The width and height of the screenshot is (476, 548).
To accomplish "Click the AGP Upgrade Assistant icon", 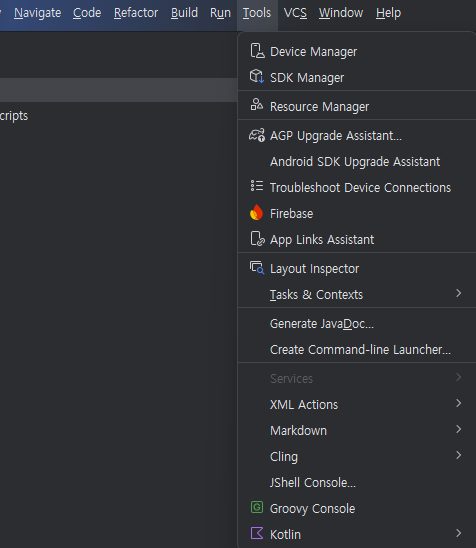I will [x=257, y=135].
